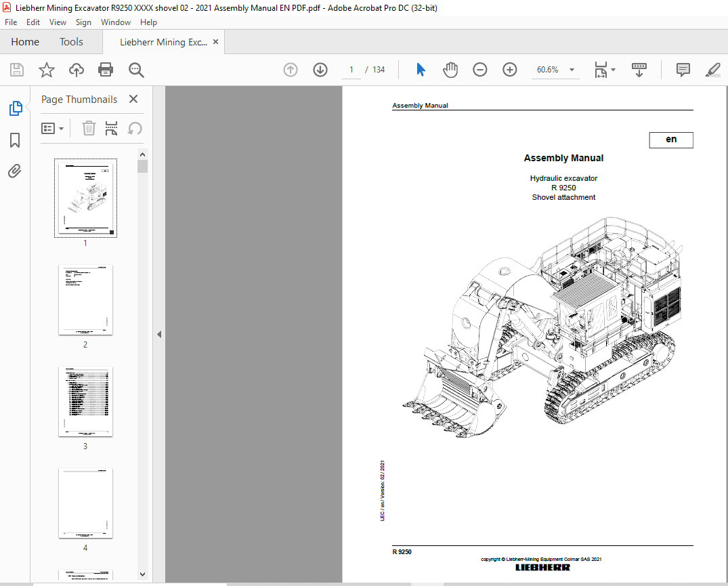The image size is (728, 586).
Task: Open the Bookmarks panel in the sidebar
Action: [x=14, y=140]
